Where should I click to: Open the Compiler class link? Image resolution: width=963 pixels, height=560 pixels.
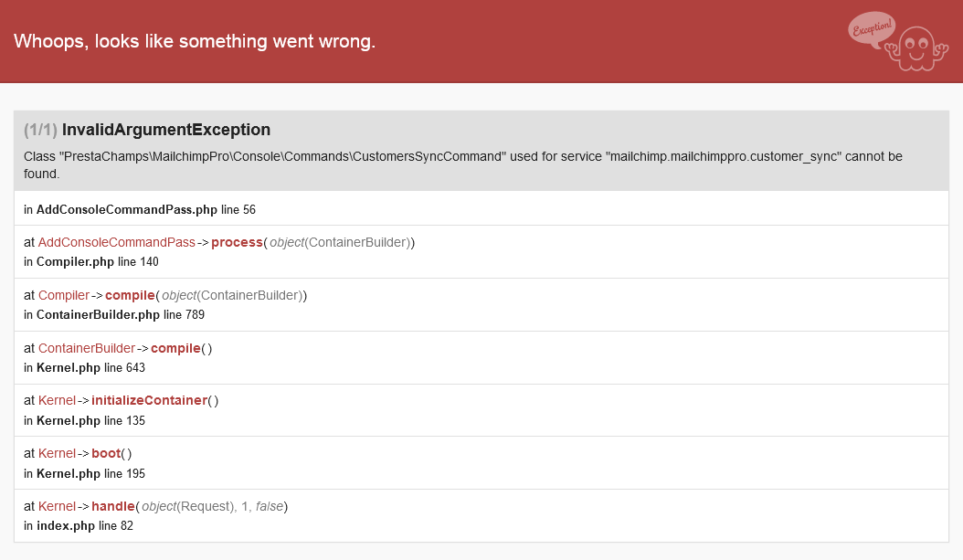[x=64, y=295]
